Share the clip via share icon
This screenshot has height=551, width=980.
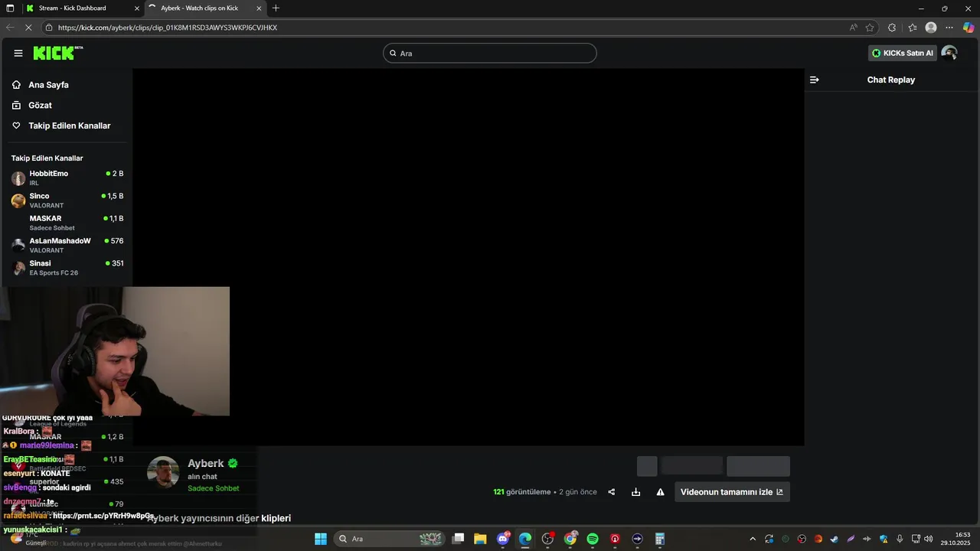[611, 492]
